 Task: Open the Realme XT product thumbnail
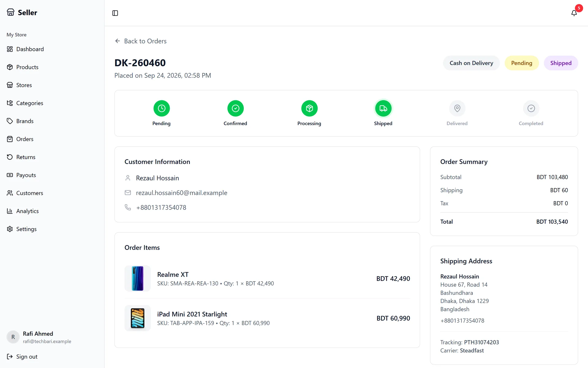click(138, 278)
